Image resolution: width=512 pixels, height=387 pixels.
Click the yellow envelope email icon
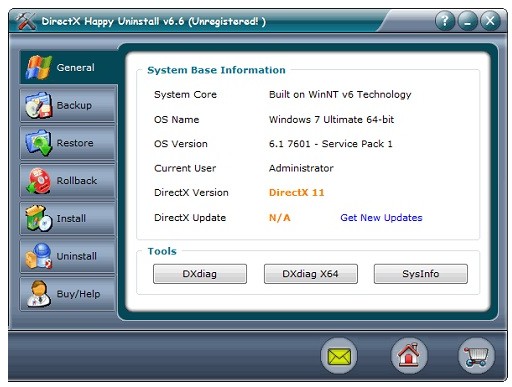click(339, 356)
